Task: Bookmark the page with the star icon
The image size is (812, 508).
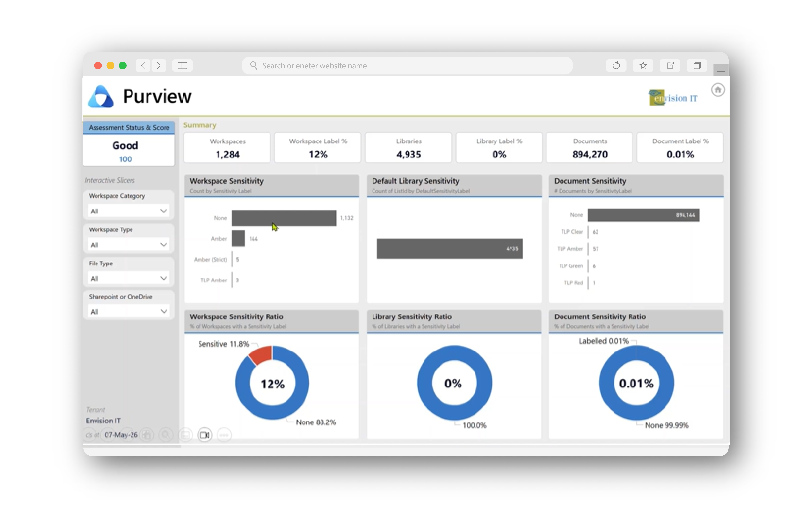Action: click(x=643, y=65)
